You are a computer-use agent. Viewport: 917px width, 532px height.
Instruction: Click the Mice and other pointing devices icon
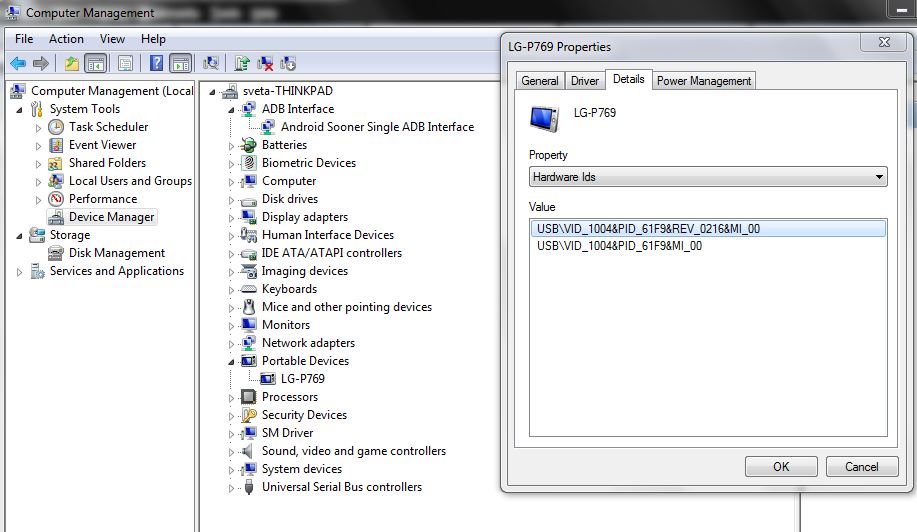[x=249, y=307]
